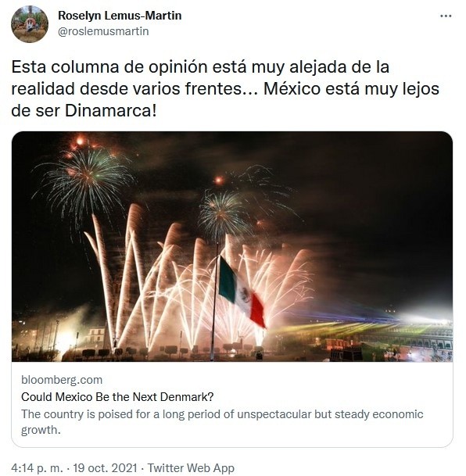Open 'Could Mexico Be the Next Denmark?' headline
This screenshot has height=476, width=466.
pos(117,397)
